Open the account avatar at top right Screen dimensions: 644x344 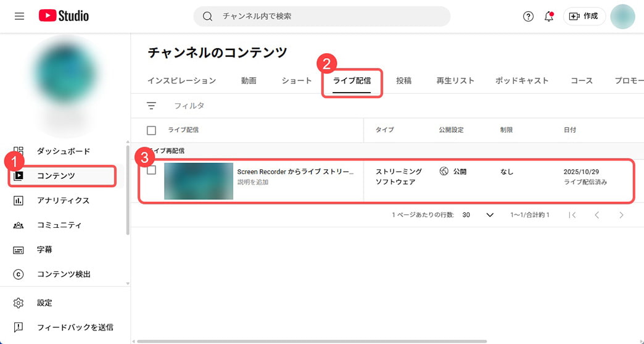(622, 17)
